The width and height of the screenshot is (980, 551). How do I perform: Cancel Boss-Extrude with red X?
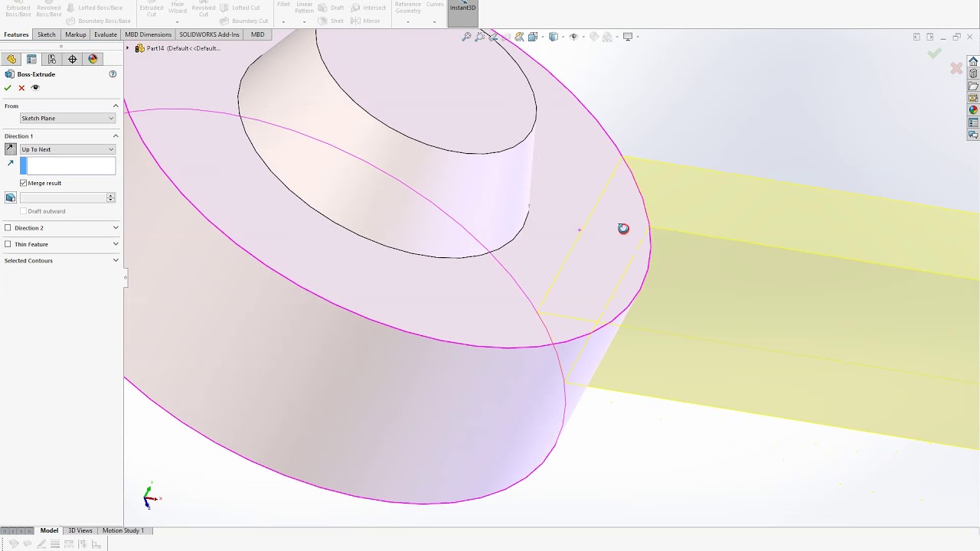coord(21,88)
